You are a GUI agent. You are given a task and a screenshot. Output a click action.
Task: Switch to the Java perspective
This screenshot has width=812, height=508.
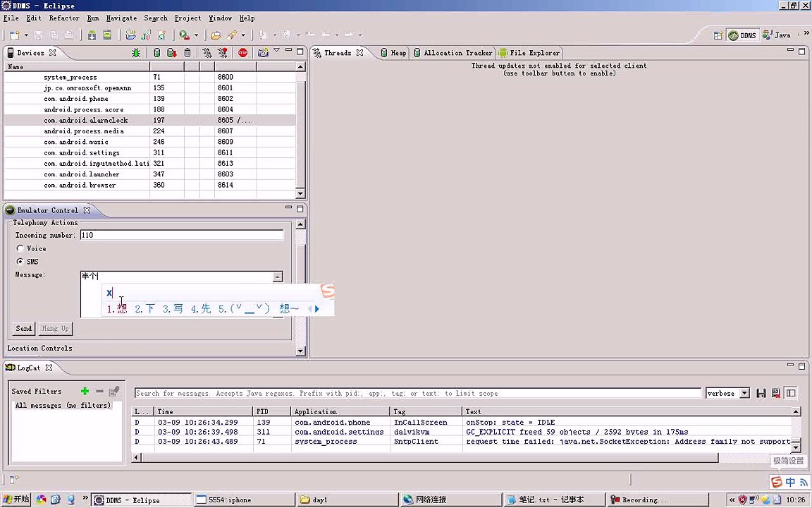coord(776,35)
